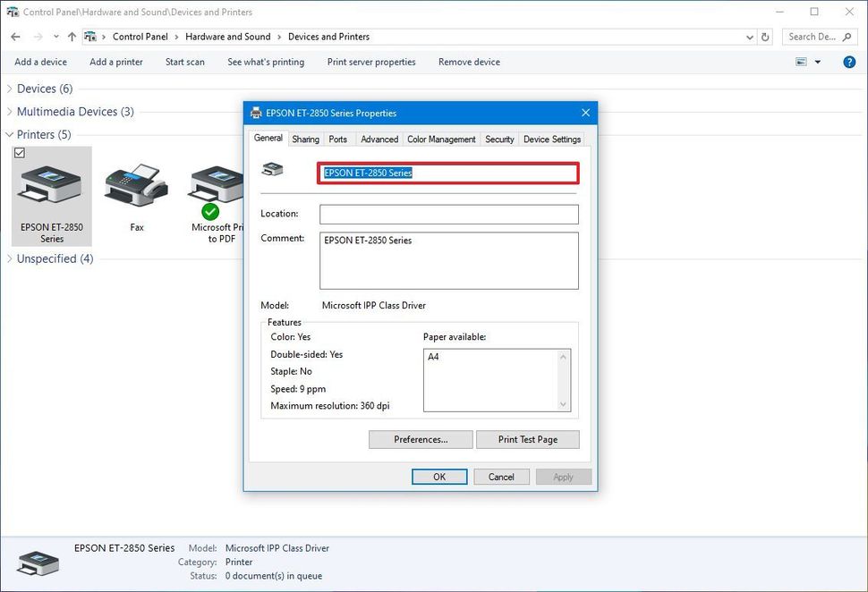Click the refresh icon beside the address bar
Viewport: 868px width, 592px height.
pos(766,37)
